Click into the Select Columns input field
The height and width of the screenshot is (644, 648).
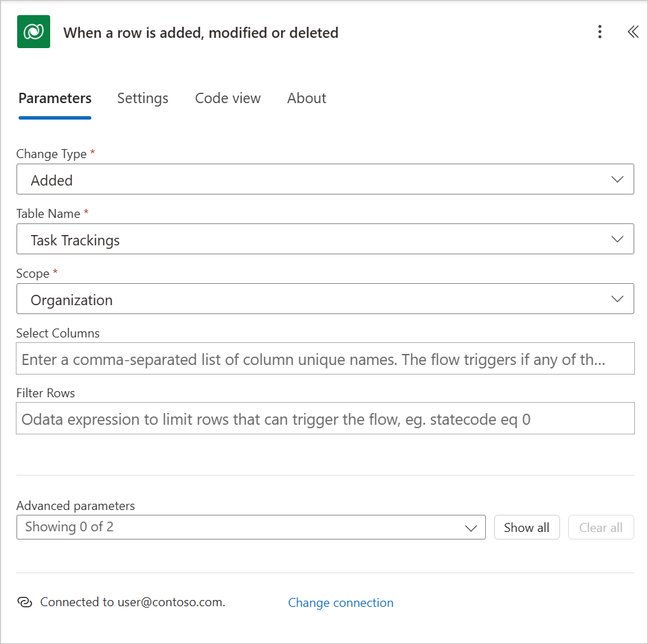tap(325, 359)
